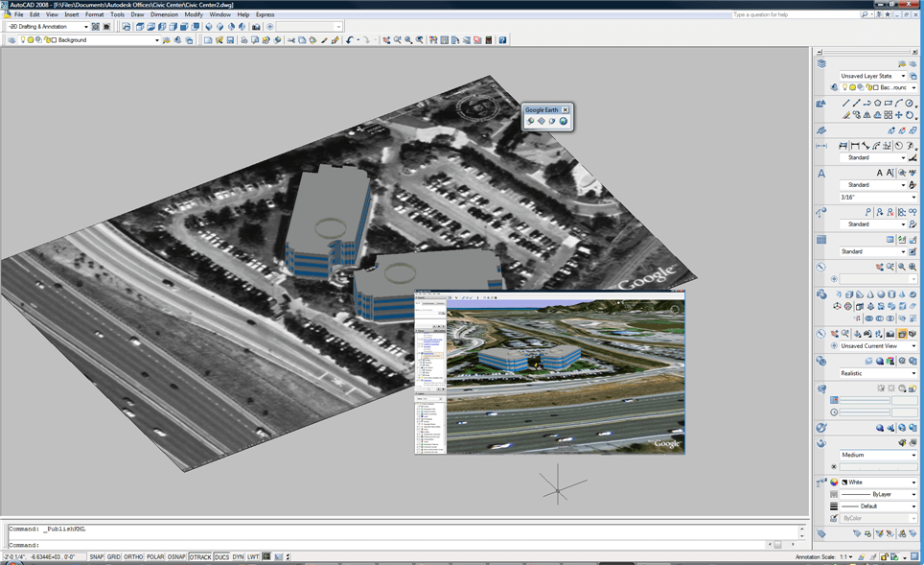924x565 pixels.
Task: Toggle ORTHO mode in status bar
Action: pos(133,556)
